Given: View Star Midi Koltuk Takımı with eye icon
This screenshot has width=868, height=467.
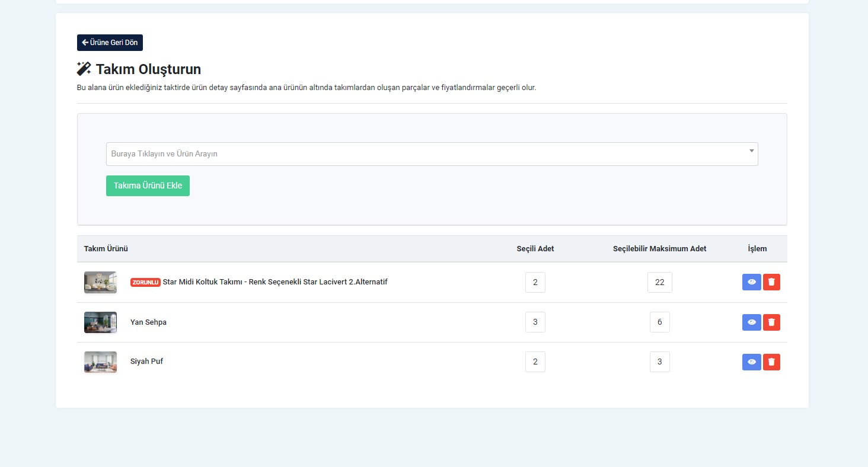Looking at the screenshot, I should point(751,282).
